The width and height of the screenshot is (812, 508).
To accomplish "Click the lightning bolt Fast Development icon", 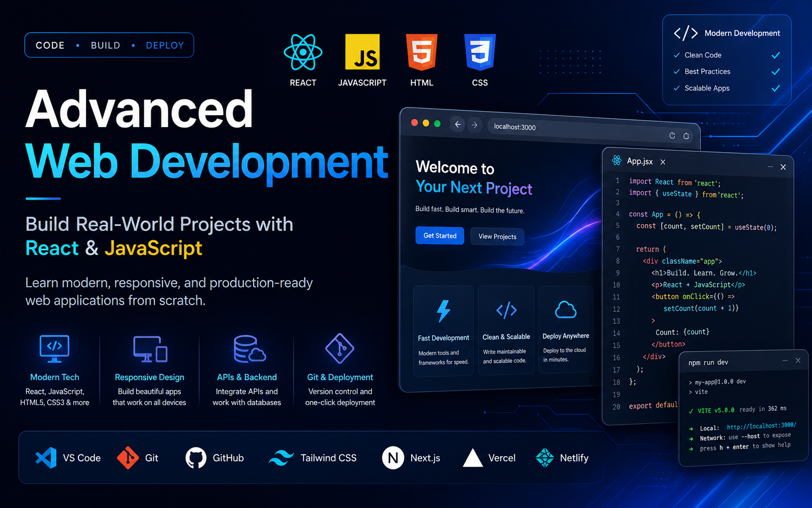I will [443, 311].
